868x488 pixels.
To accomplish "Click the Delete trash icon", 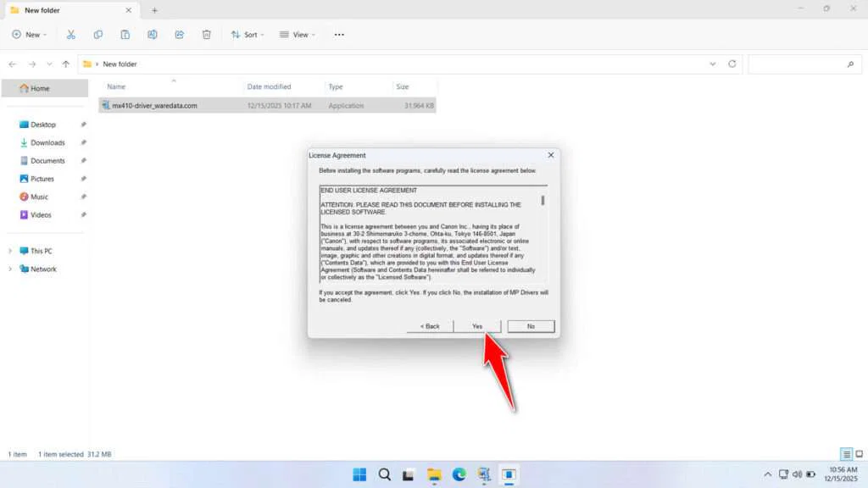I will pyautogui.click(x=205, y=35).
